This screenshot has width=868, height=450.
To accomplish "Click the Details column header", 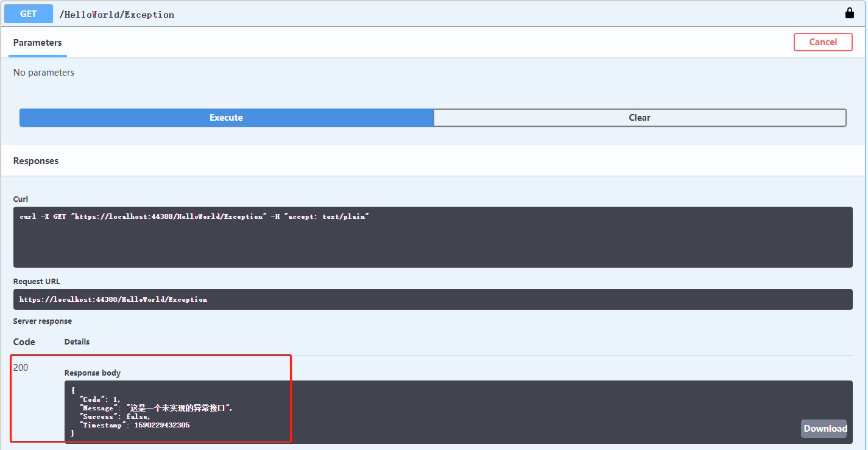I will (77, 341).
